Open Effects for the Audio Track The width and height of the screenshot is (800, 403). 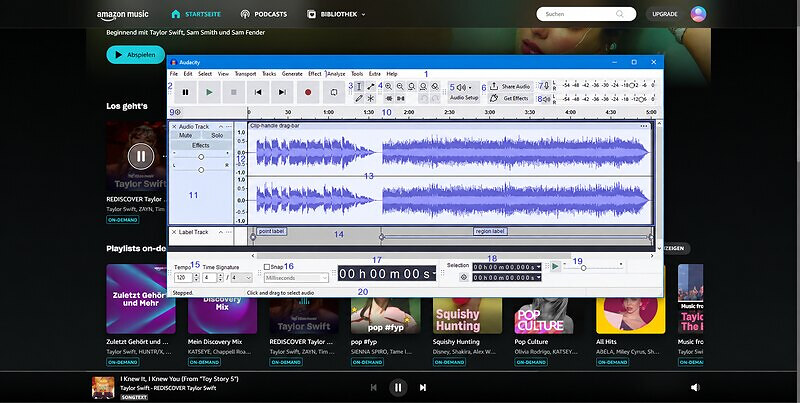click(201, 145)
